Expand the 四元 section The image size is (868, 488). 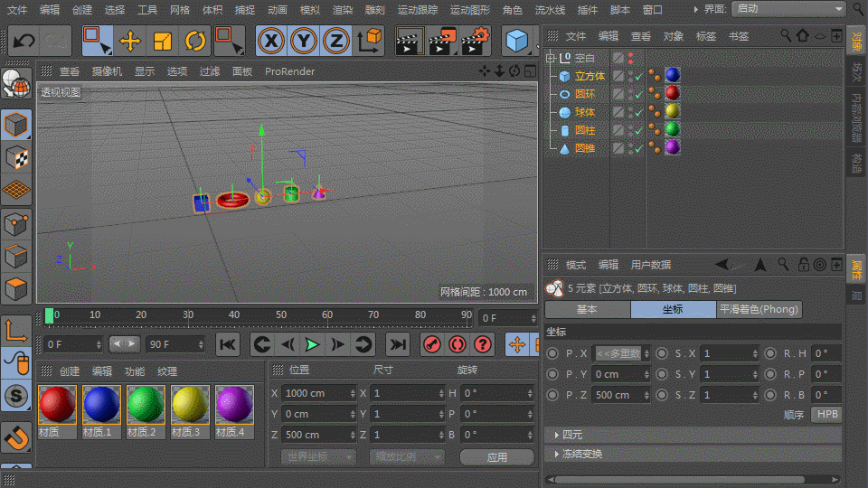tap(556, 435)
